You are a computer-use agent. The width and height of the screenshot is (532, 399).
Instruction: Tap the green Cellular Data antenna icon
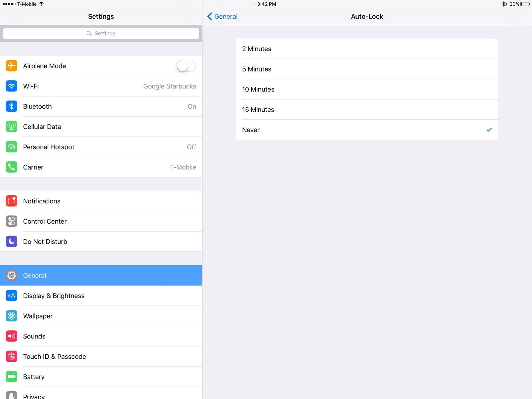(12, 127)
